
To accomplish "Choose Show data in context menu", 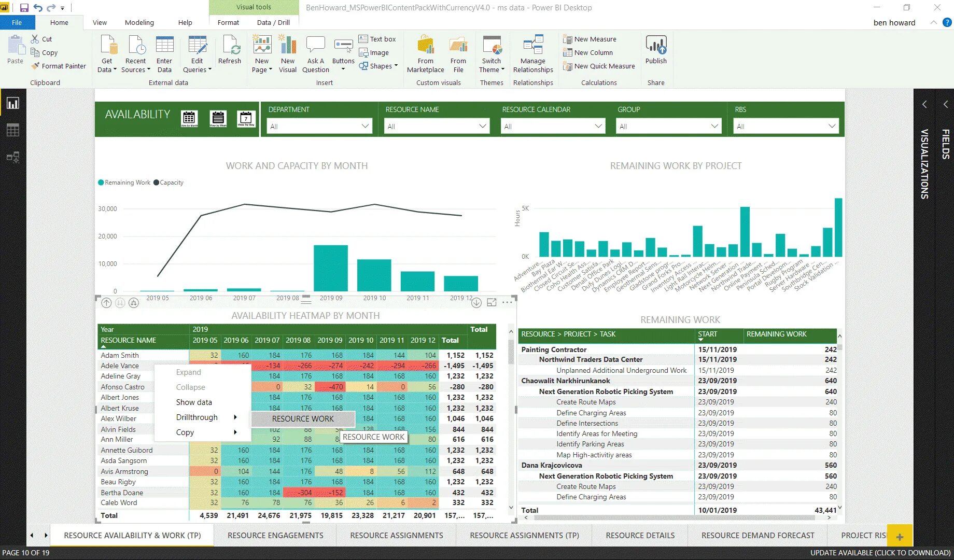I will click(194, 402).
